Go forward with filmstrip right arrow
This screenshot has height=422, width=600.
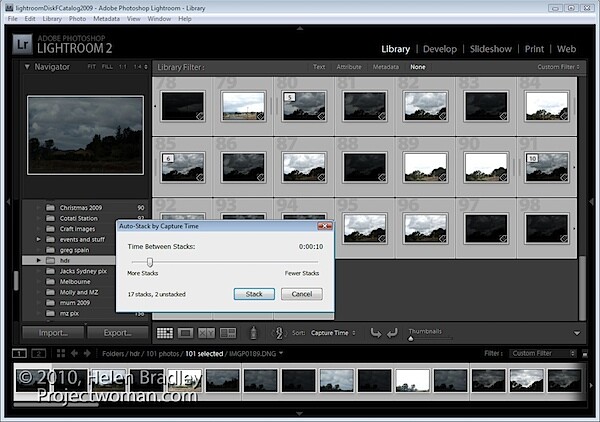tap(87, 353)
